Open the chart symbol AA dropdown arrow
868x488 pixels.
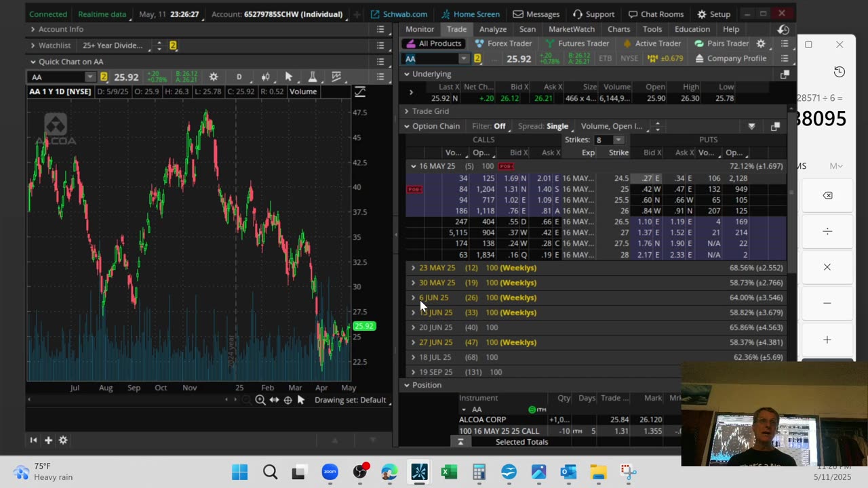[x=90, y=77]
